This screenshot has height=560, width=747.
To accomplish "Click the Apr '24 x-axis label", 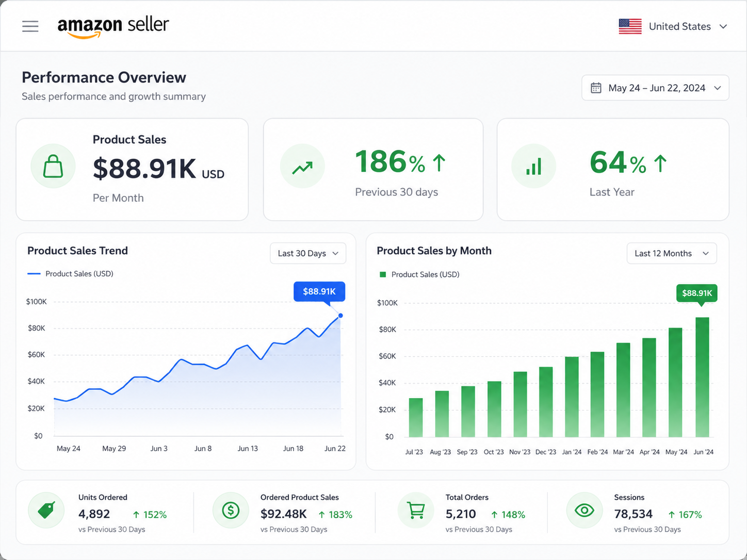I will point(649,452).
